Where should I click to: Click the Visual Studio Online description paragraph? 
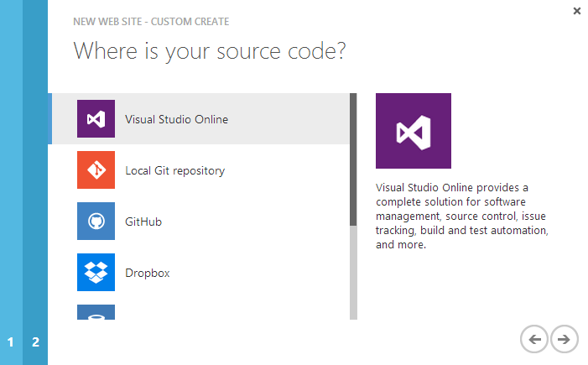(x=462, y=216)
